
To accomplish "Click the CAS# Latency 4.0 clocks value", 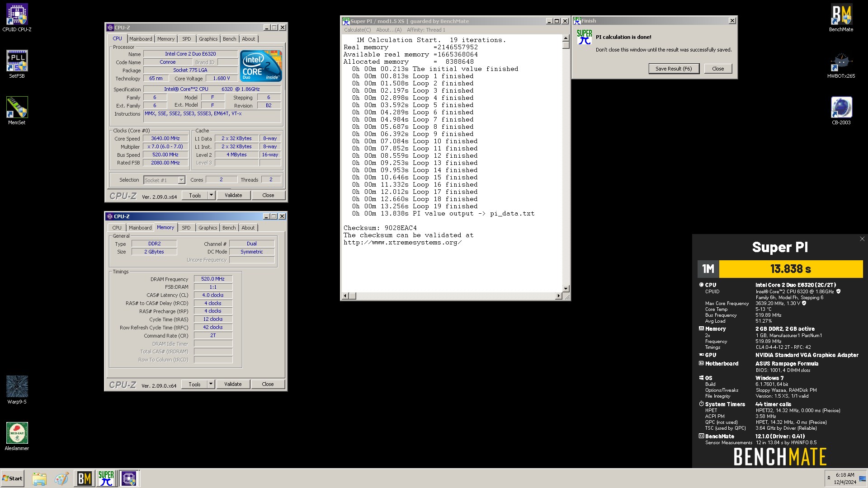I will coord(213,295).
